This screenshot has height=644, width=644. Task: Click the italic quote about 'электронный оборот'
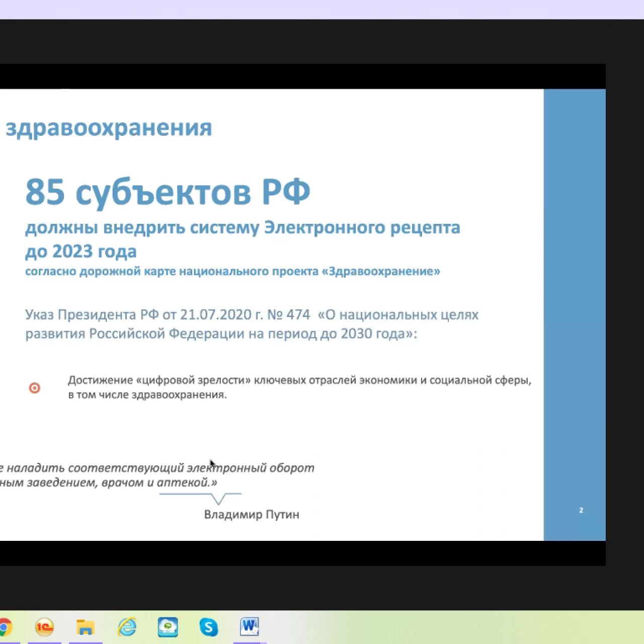click(x=157, y=475)
